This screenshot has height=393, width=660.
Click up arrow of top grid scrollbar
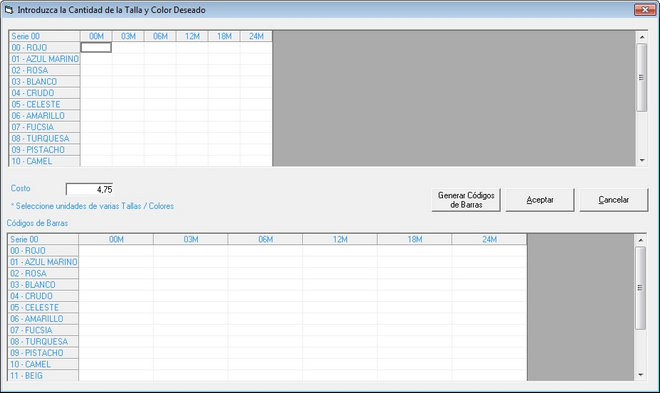(642, 37)
